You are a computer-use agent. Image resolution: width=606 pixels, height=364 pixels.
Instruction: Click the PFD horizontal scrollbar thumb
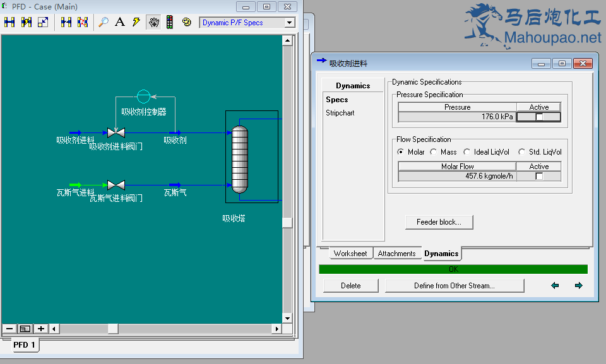click(113, 329)
